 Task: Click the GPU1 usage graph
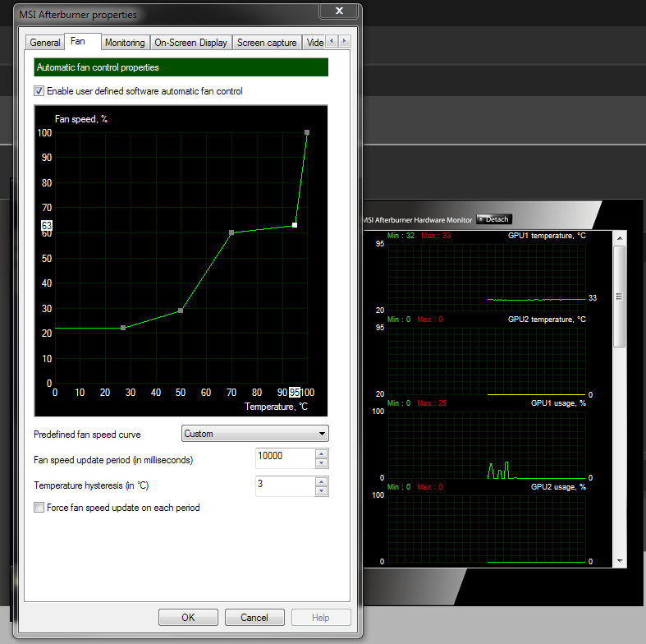pyautogui.click(x=487, y=445)
